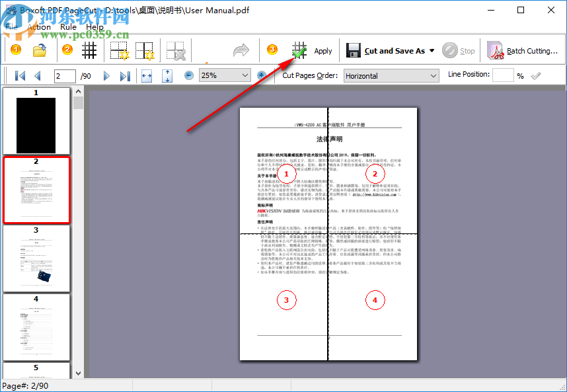The image size is (567, 392).
Task: Zoom out with the minus button
Action: click(x=188, y=75)
